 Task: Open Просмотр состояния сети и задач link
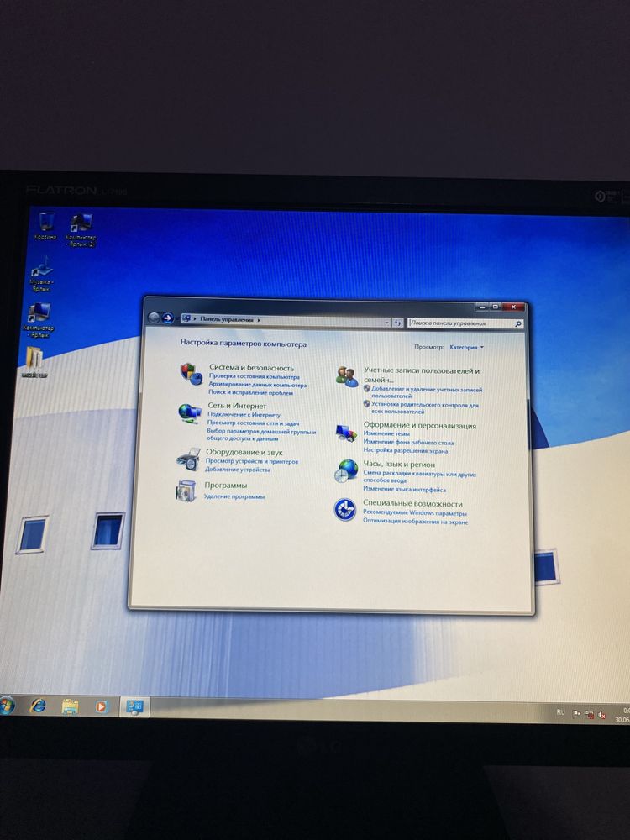253,423
